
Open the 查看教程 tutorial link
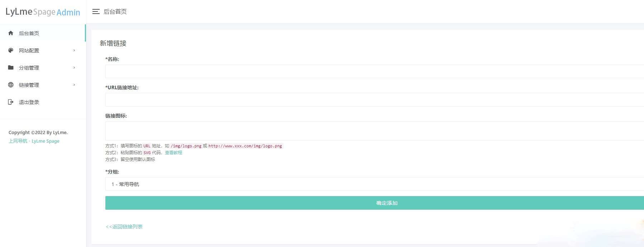pyautogui.click(x=173, y=153)
